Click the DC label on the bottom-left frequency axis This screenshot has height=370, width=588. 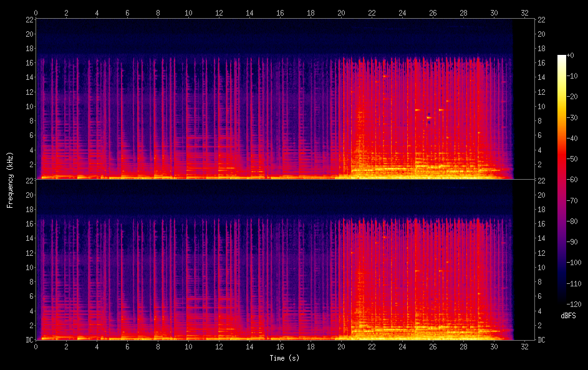pos(29,340)
